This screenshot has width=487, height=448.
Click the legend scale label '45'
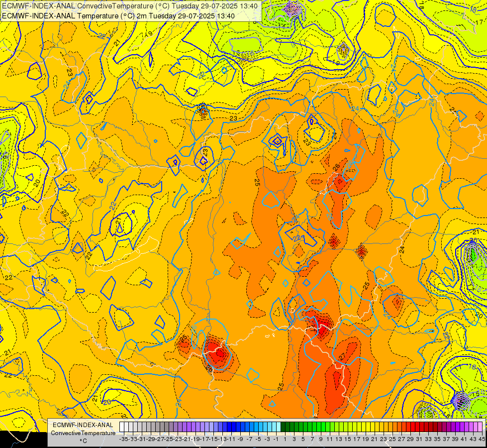click(482, 439)
